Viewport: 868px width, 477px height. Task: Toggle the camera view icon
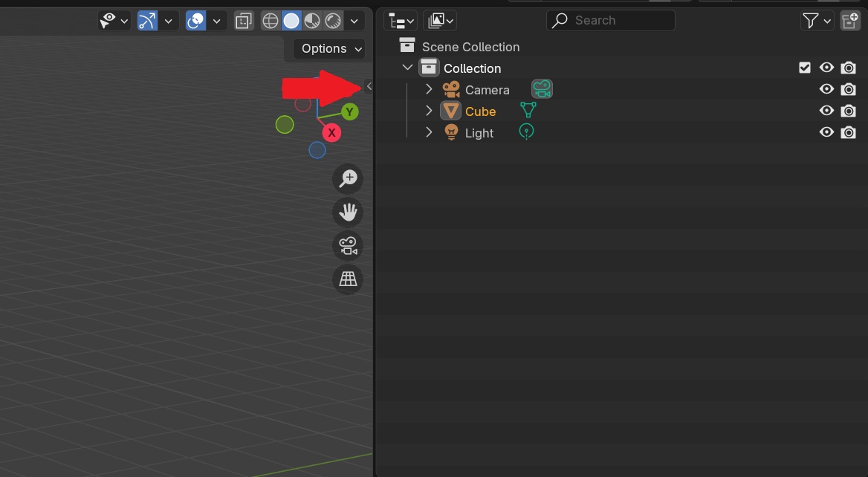pos(348,245)
